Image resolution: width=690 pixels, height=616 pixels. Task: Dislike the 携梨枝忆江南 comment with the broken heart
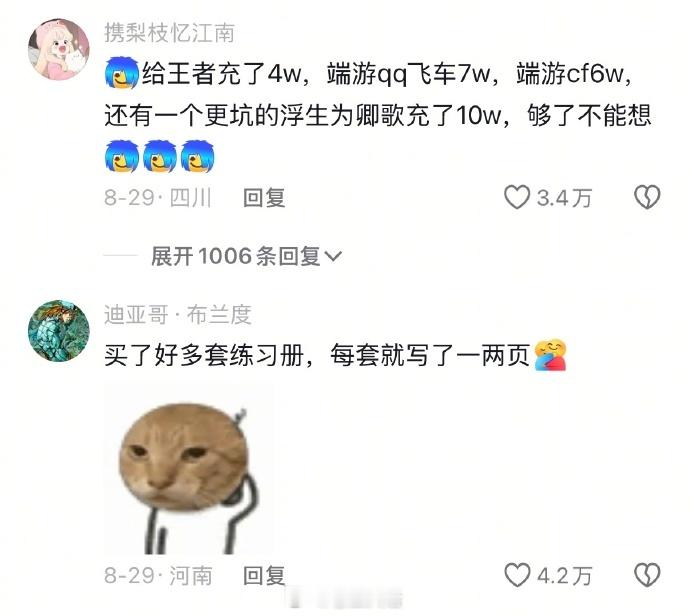647,197
